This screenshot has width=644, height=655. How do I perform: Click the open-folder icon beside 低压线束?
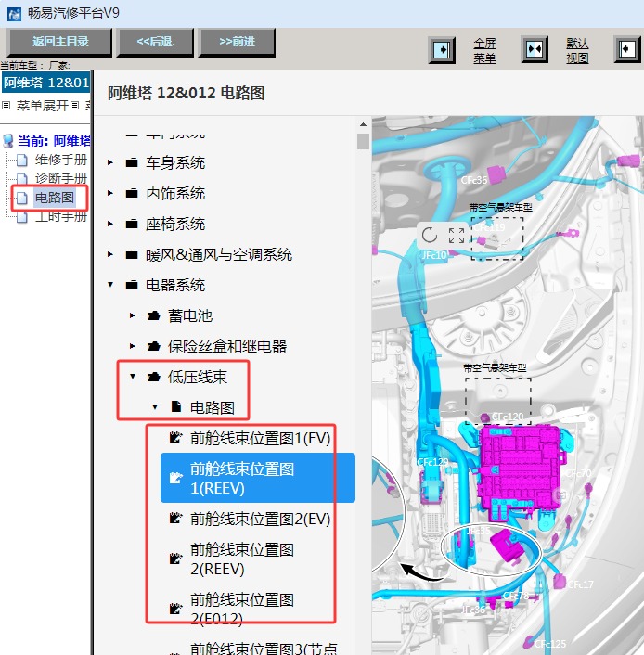154,377
